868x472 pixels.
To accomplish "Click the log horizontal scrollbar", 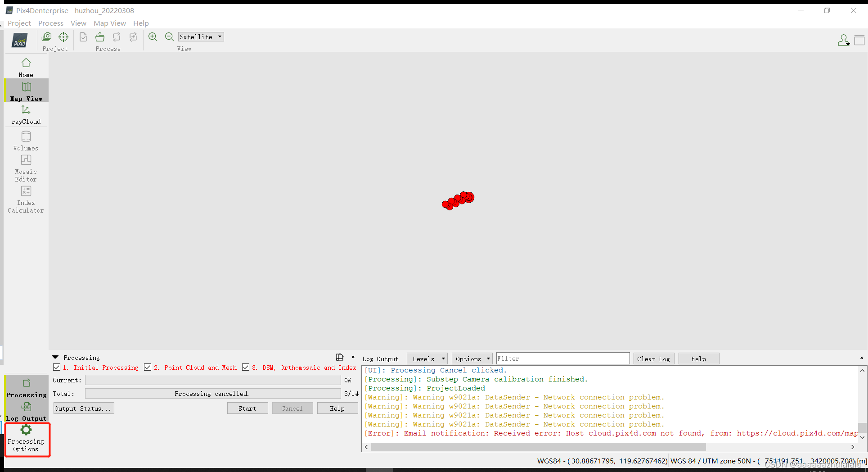I will coord(538,447).
